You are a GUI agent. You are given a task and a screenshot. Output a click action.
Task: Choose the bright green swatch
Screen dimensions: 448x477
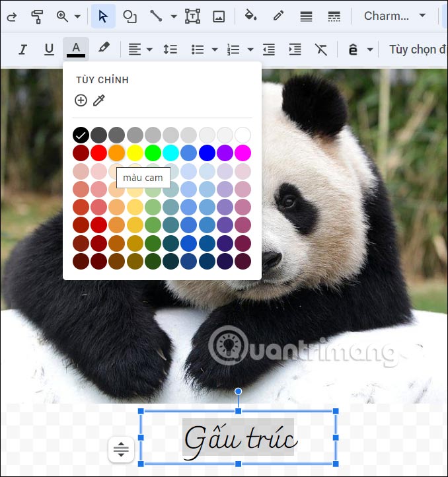[x=153, y=153]
